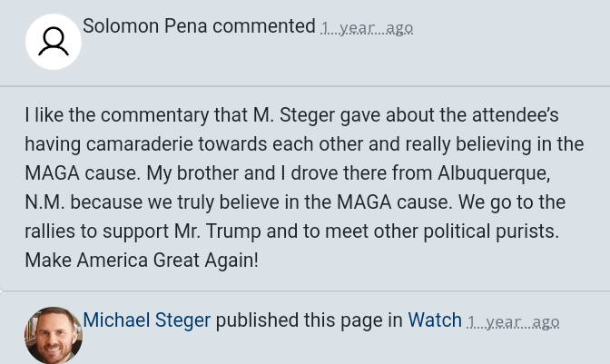Open the Watch page link
Viewport: 610px width, 364px height.
[435, 320]
